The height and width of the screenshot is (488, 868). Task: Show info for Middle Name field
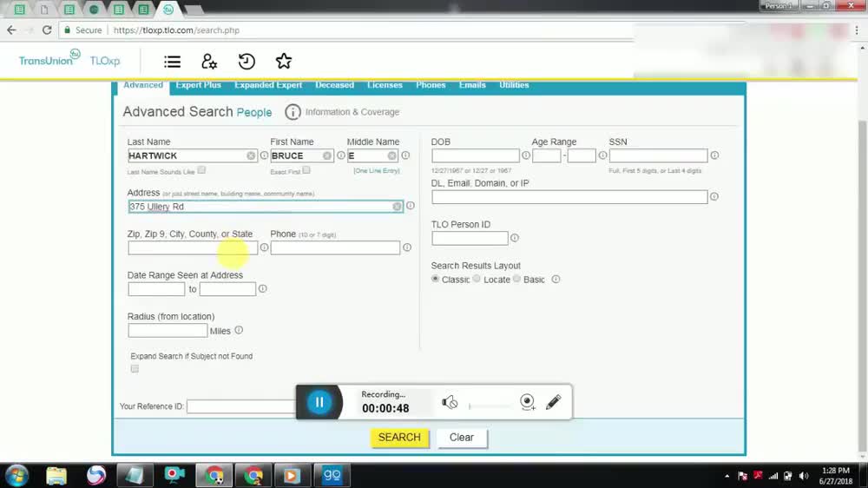point(405,155)
